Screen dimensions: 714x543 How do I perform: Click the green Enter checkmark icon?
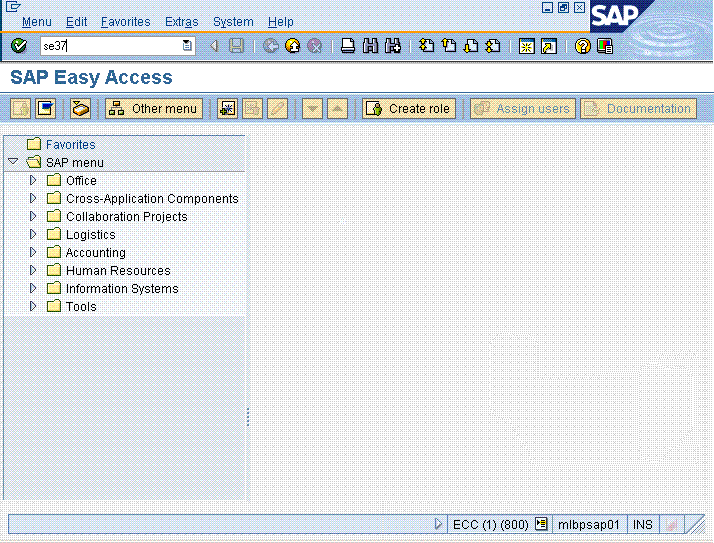click(19, 46)
